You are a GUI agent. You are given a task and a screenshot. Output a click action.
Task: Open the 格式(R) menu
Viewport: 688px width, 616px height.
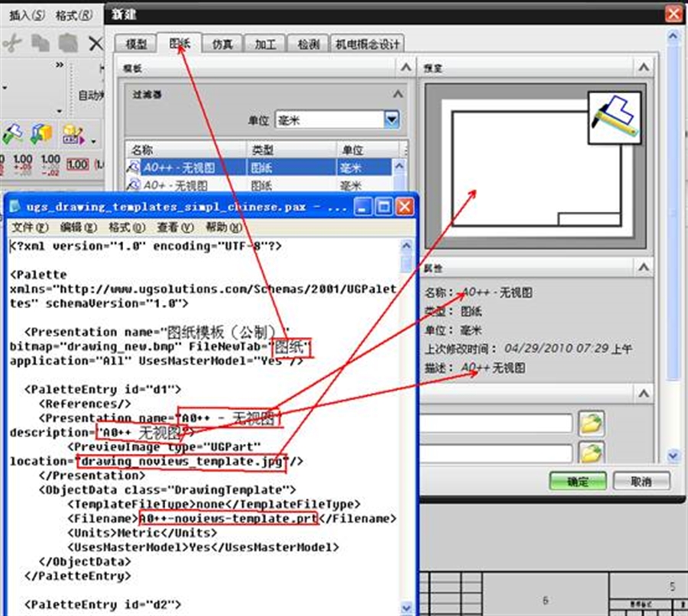73,15
